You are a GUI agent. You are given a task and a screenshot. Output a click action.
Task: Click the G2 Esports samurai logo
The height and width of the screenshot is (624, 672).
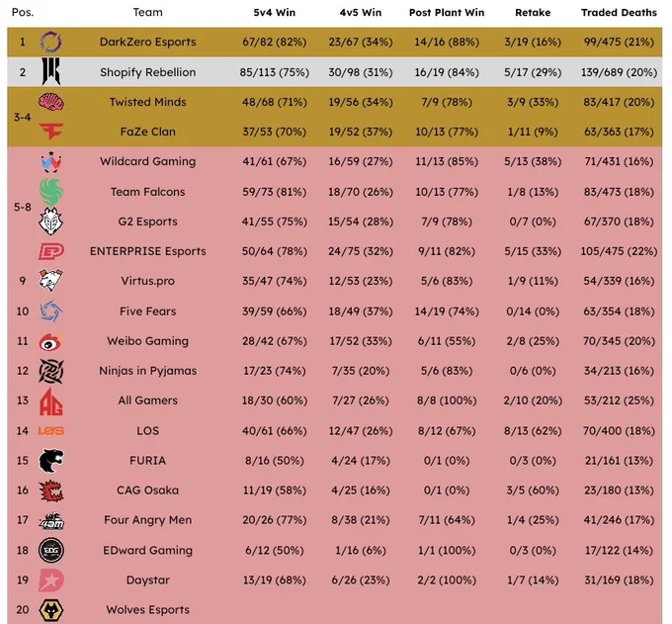[51, 222]
